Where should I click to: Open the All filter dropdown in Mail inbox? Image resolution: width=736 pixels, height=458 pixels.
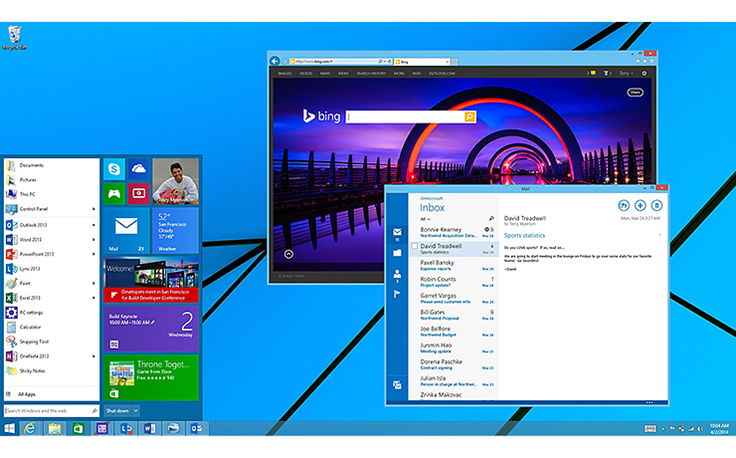[x=425, y=219]
